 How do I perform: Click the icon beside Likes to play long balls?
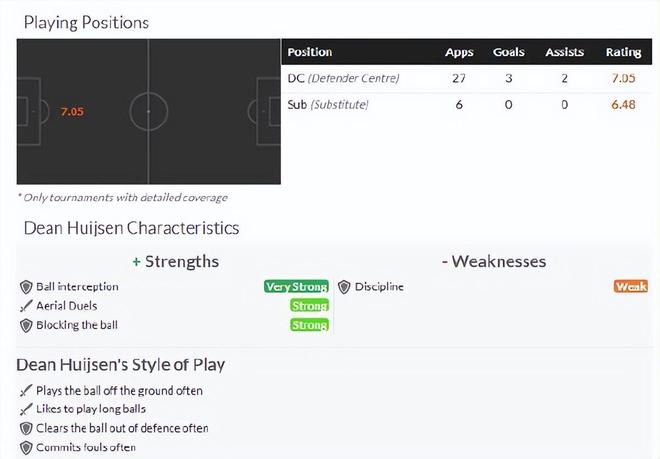[x=26, y=409]
